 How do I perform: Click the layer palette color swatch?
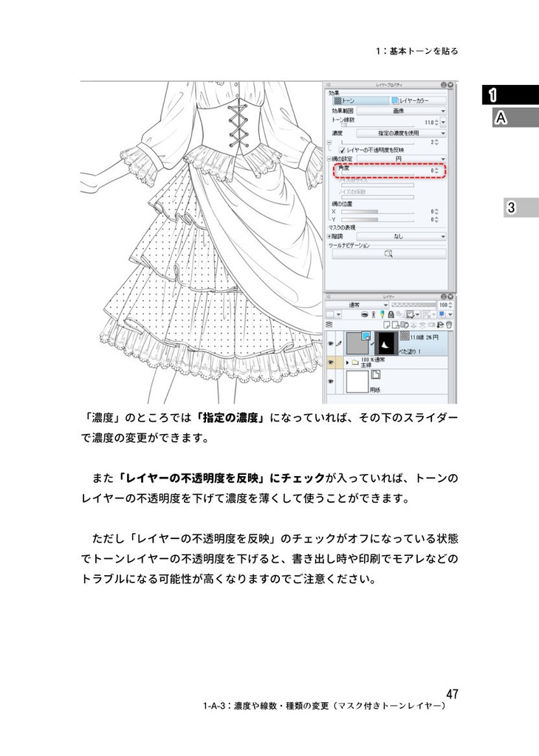point(330,315)
